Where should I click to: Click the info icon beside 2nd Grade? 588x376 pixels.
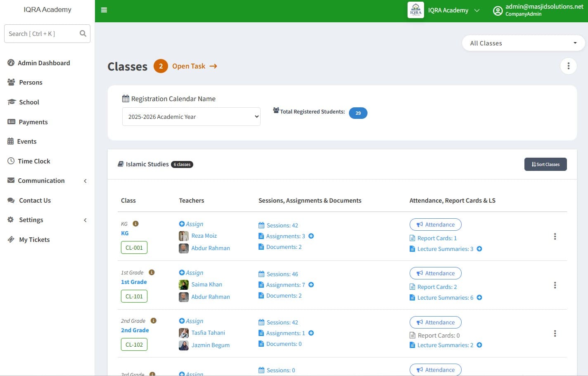click(154, 321)
